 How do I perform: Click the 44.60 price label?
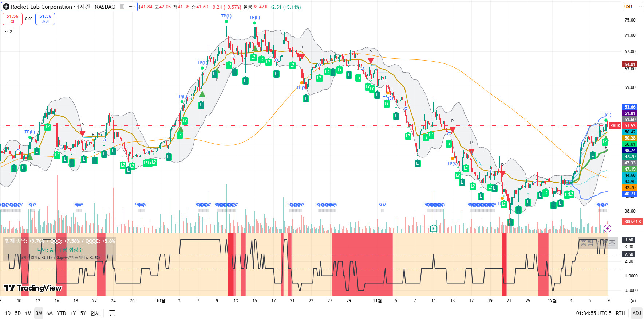[x=630, y=175]
